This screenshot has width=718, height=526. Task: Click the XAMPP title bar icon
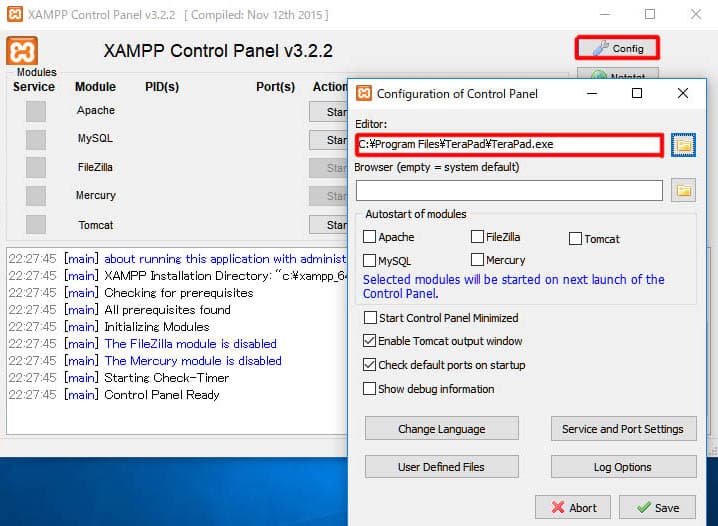pyautogui.click(x=15, y=14)
